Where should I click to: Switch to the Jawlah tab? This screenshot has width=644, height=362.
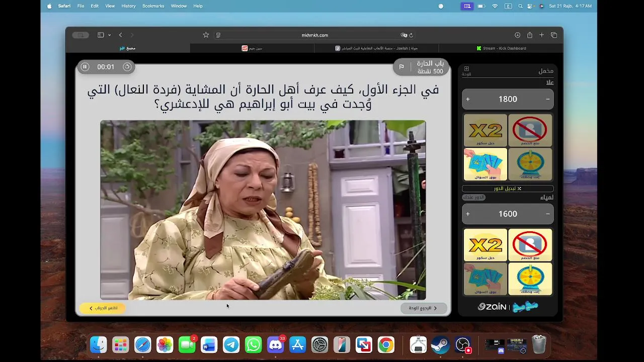376,48
